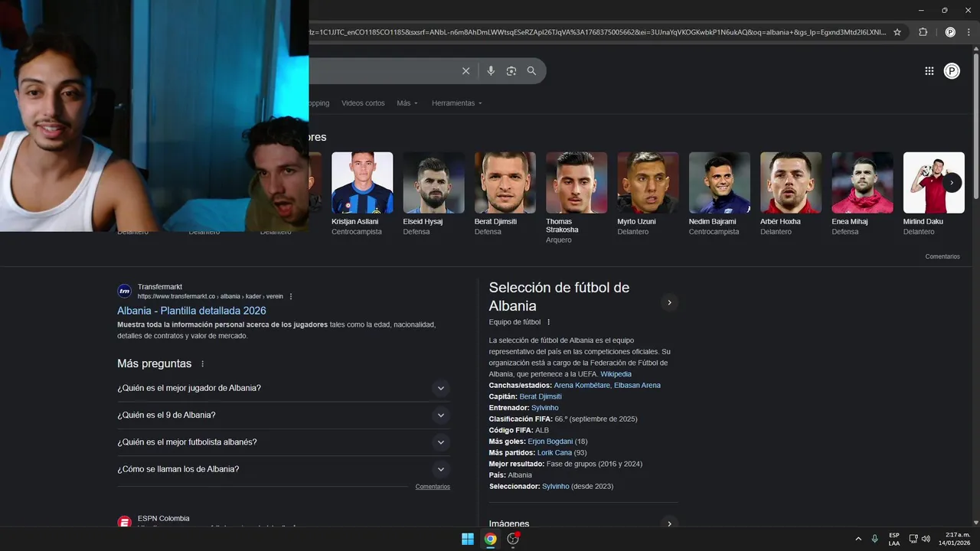Open Wikipedia link in team description
This screenshot has width=980, height=551.
point(616,374)
